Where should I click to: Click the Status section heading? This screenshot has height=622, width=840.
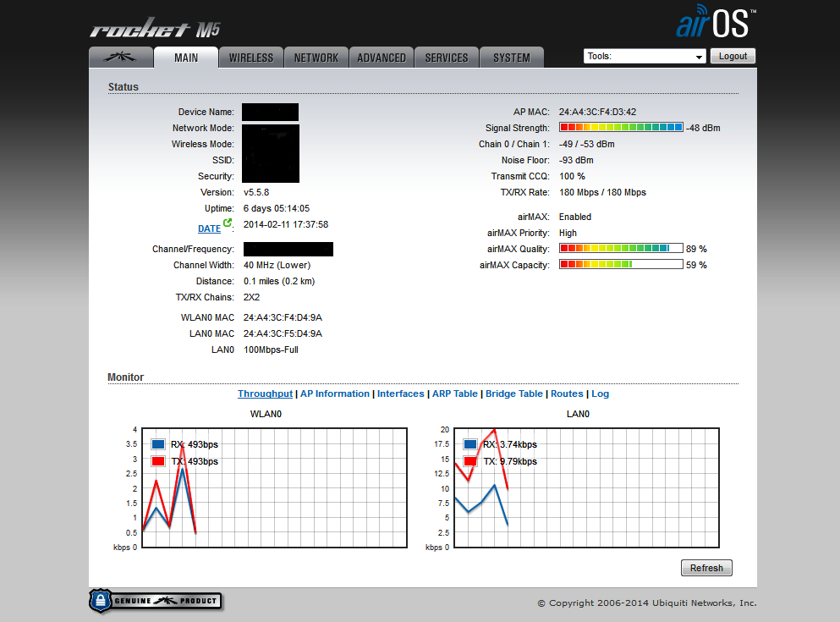[124, 87]
